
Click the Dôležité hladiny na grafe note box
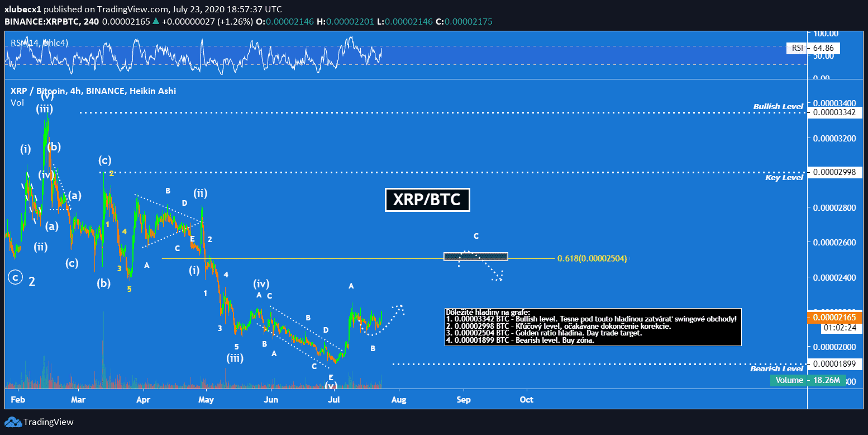(x=593, y=327)
